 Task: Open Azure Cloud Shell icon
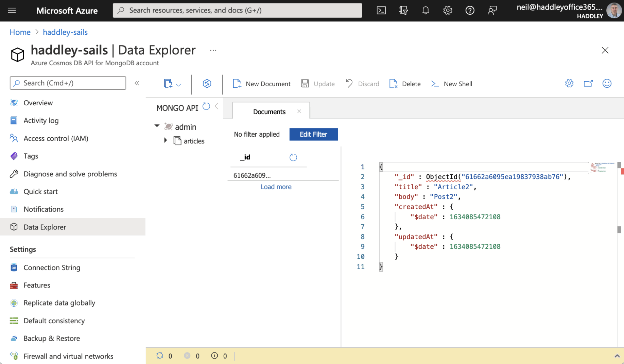point(381,11)
